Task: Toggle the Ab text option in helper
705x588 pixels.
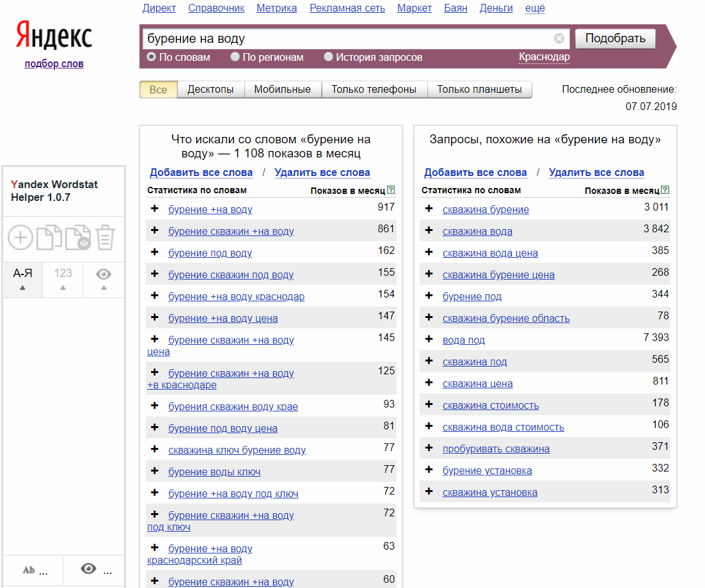Action: 33,570
